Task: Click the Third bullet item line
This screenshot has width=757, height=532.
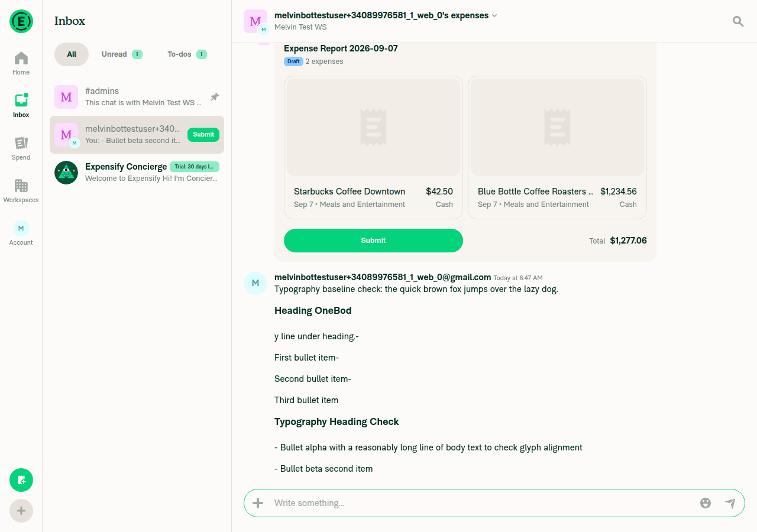Action: 306,400
